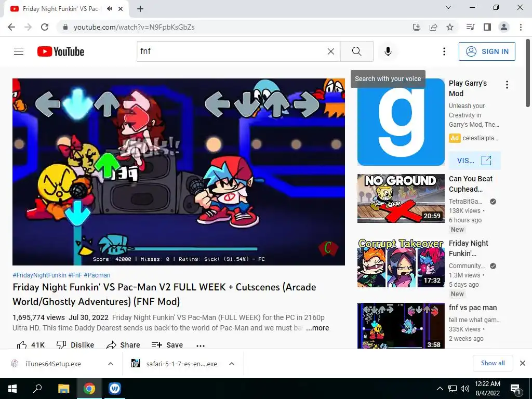Open more actions ellipsis under the video
This screenshot has width=532, height=399.
(201, 345)
